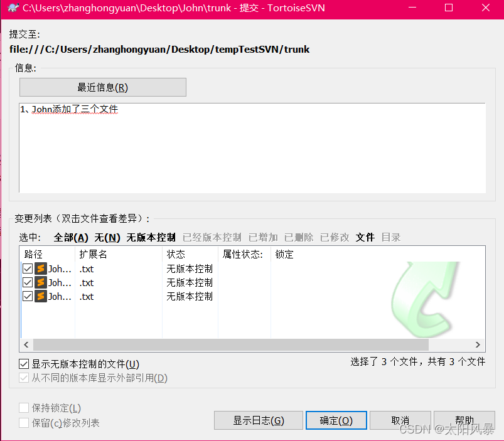The width and height of the screenshot is (504, 441).
Task: Click 无版本控制 status in third file row
Action: (190, 297)
